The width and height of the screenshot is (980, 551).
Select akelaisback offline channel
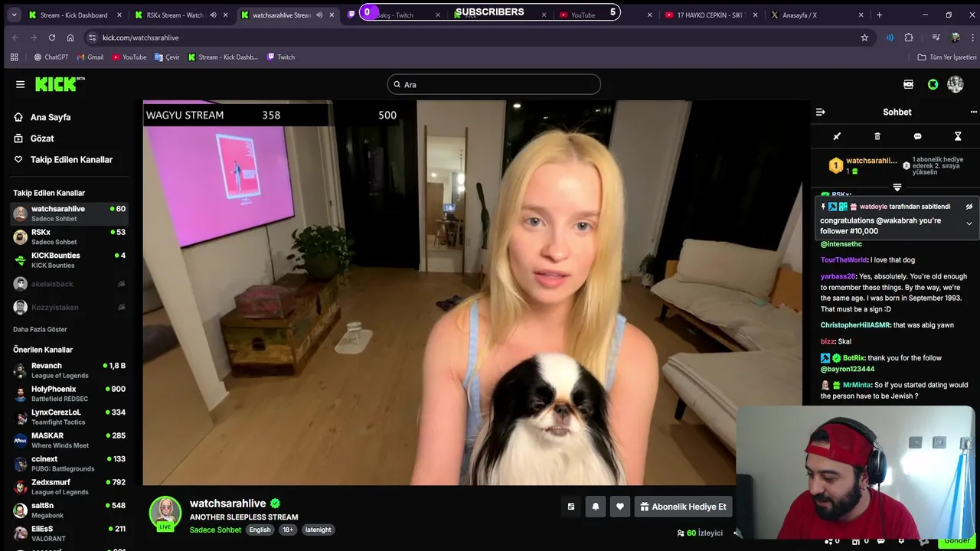click(70, 284)
